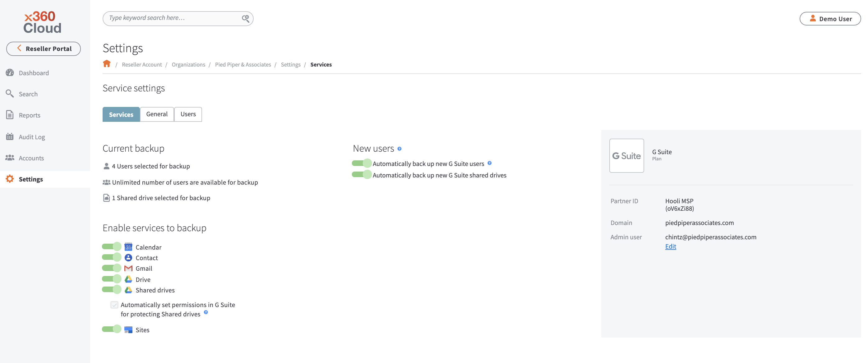
Task: Click the Settings gear in the sidebar
Action: coord(9,179)
